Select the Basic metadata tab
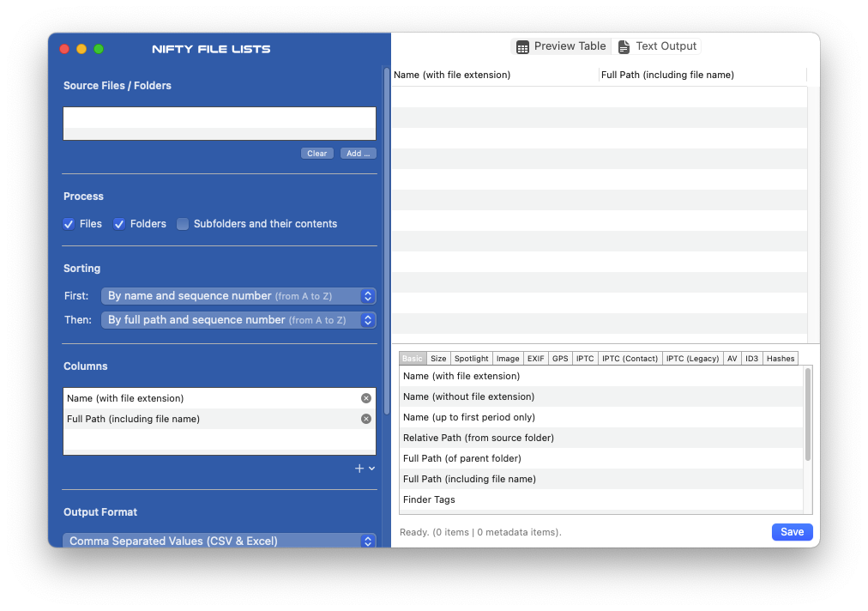 tap(413, 359)
